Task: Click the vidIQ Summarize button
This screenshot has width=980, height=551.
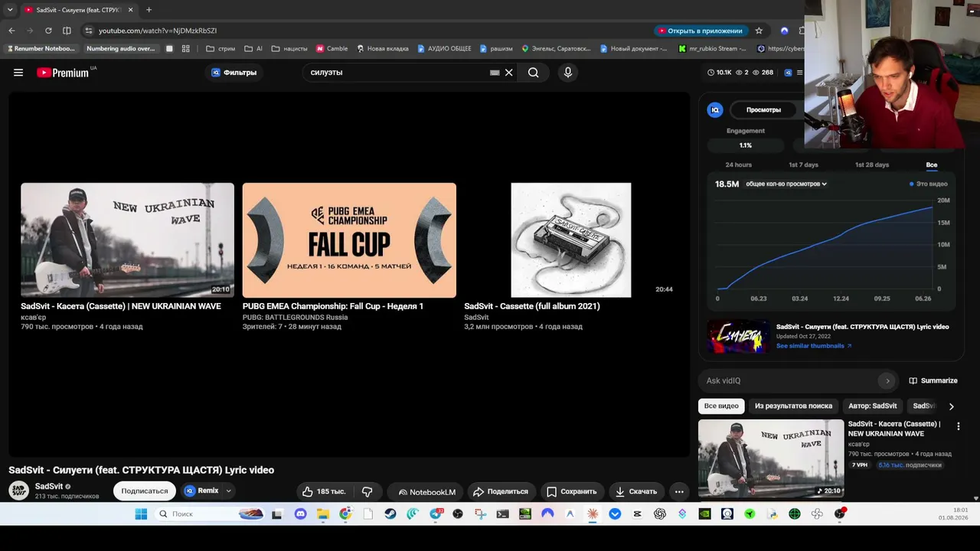Action: (933, 380)
